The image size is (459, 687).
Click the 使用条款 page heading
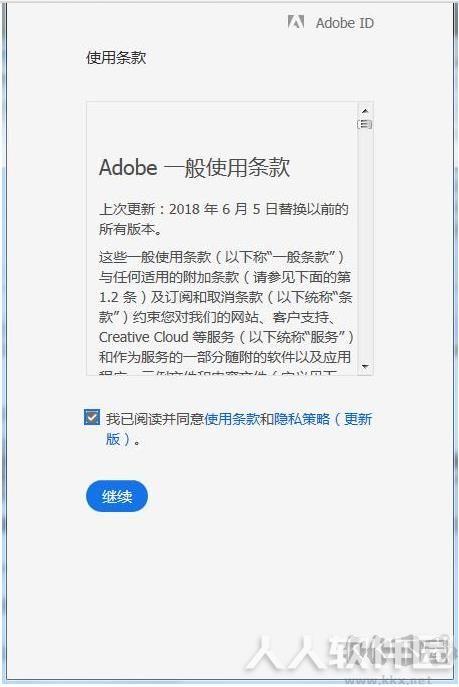(x=116, y=57)
